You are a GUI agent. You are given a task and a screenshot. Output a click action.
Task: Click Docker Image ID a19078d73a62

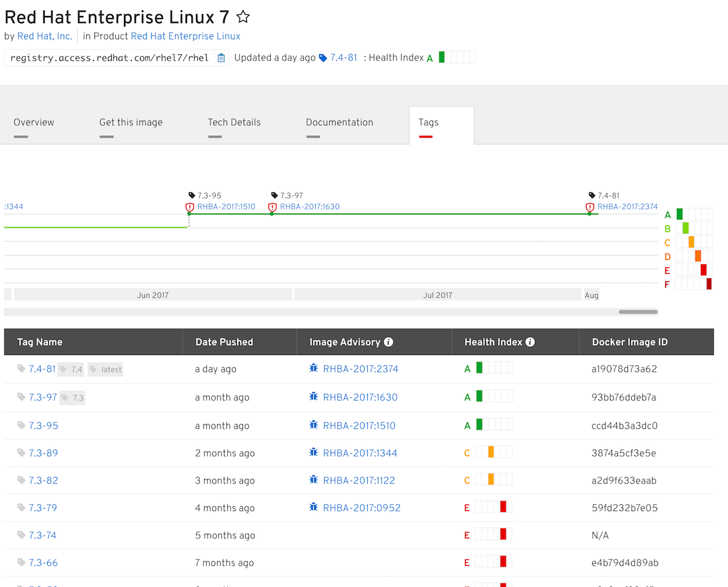tap(624, 369)
